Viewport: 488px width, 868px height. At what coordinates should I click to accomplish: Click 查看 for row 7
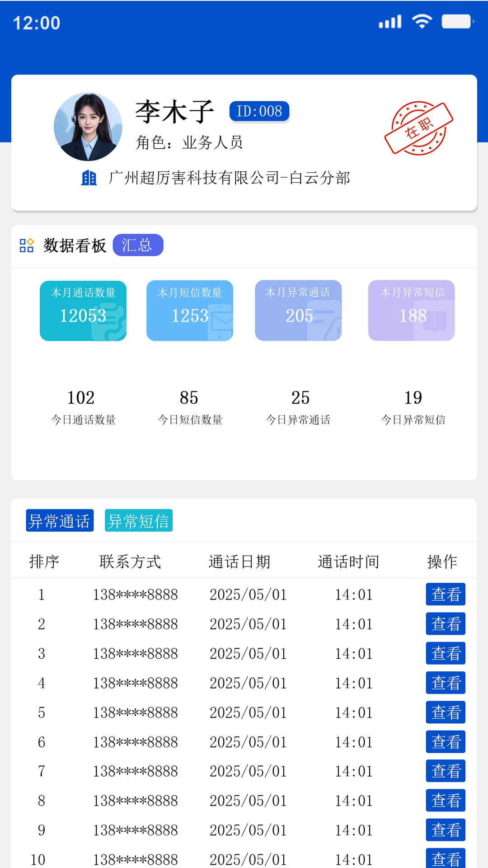446,771
